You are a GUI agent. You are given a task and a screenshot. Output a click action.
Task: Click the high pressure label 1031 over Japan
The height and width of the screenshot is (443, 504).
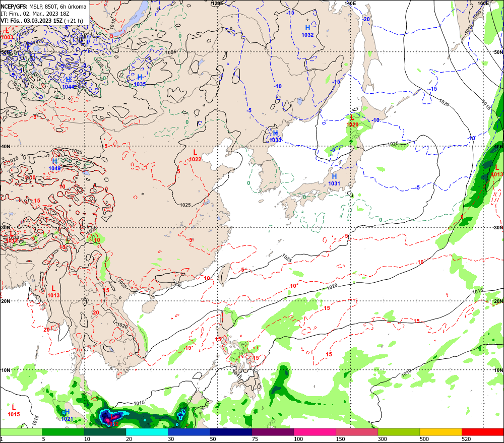click(334, 183)
